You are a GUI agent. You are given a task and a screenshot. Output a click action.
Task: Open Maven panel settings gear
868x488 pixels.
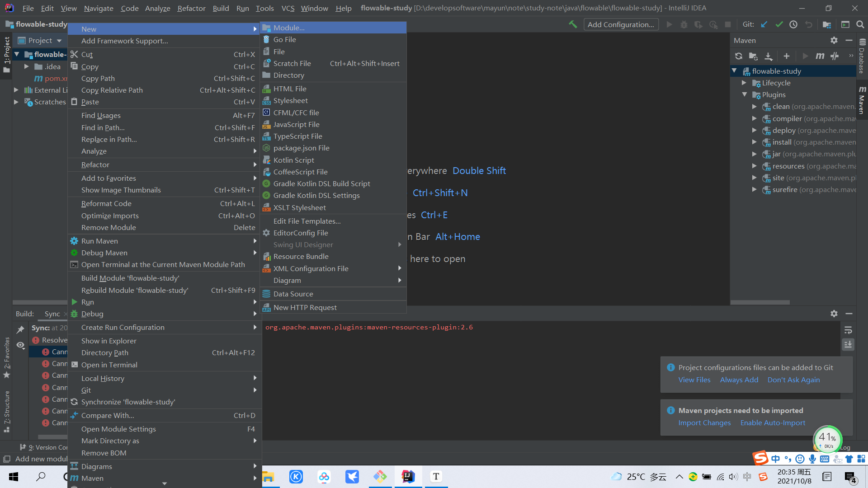click(834, 40)
